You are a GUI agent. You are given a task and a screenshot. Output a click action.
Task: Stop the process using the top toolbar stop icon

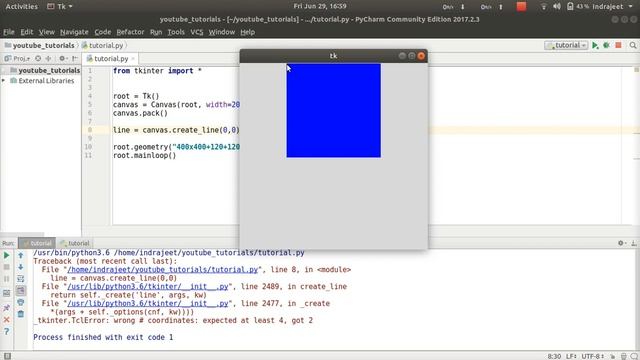pyautogui.click(x=618, y=45)
